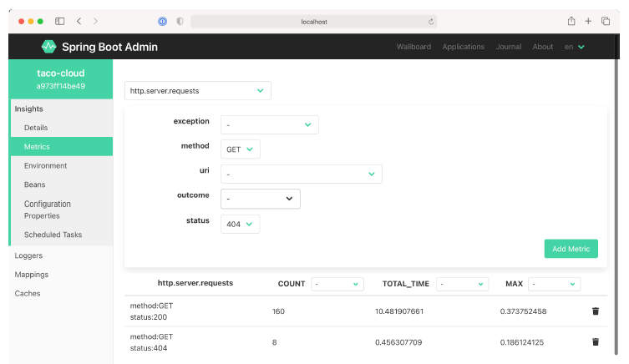Open the status dropdown showing 404
This screenshot has width=629, height=364.
tap(241, 224)
